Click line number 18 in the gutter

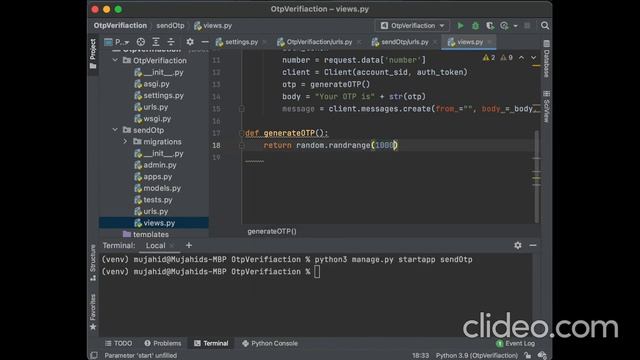pos(216,145)
